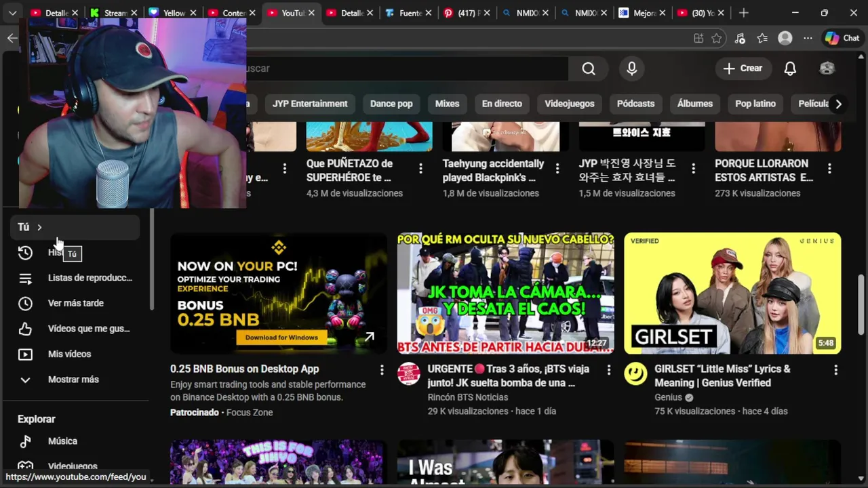The width and height of the screenshot is (868, 488).
Task: Start voice search with the microphone icon
Action: point(631,68)
